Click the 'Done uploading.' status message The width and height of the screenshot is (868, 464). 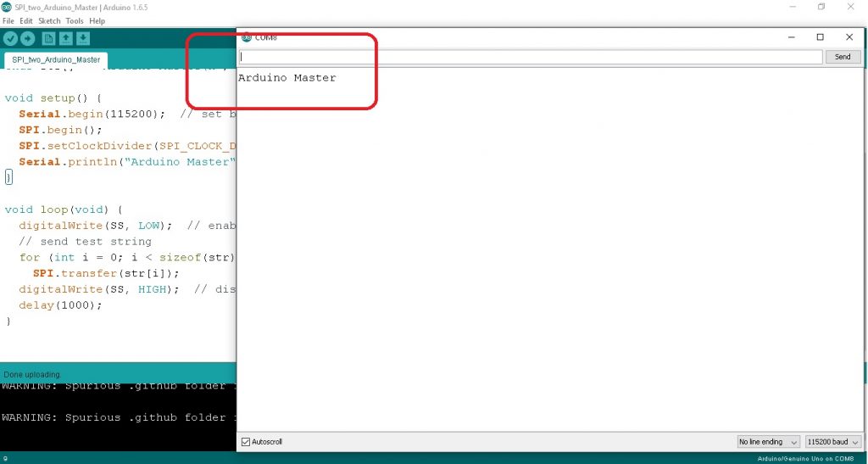tap(32, 375)
